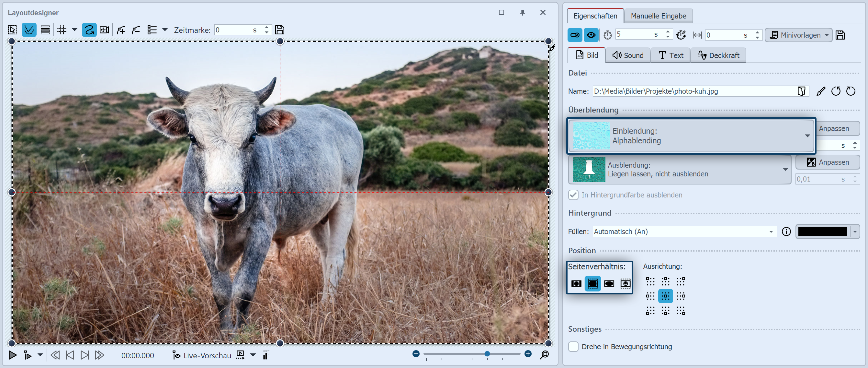Click the pencil edit icon beside file name
868x368 pixels.
pos(821,91)
